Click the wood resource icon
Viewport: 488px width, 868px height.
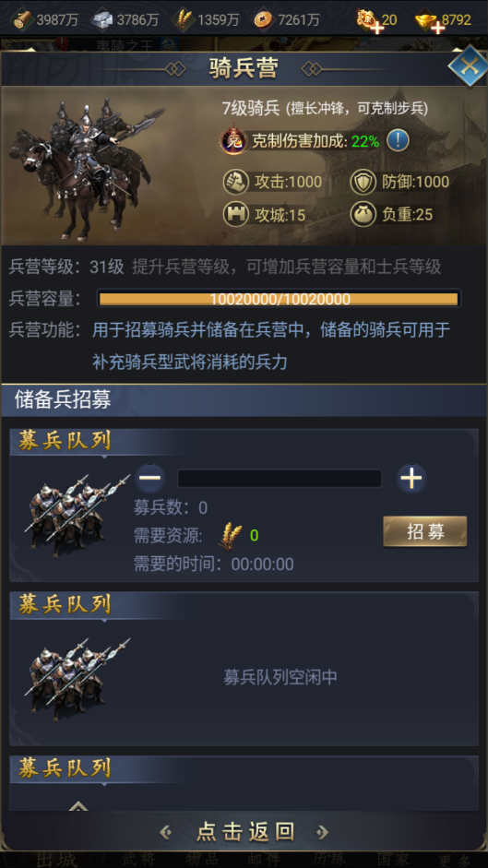(x=23, y=20)
